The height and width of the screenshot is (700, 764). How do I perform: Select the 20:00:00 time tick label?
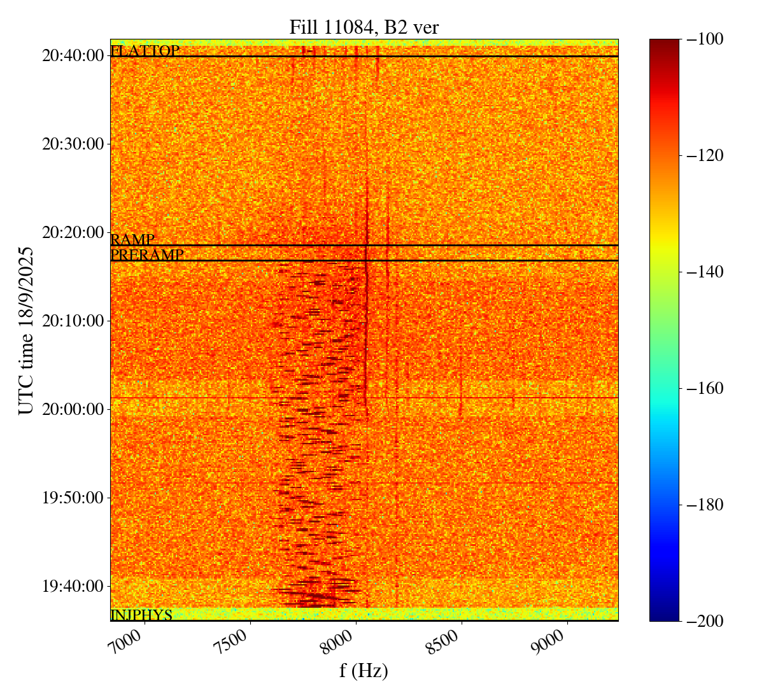(73, 409)
